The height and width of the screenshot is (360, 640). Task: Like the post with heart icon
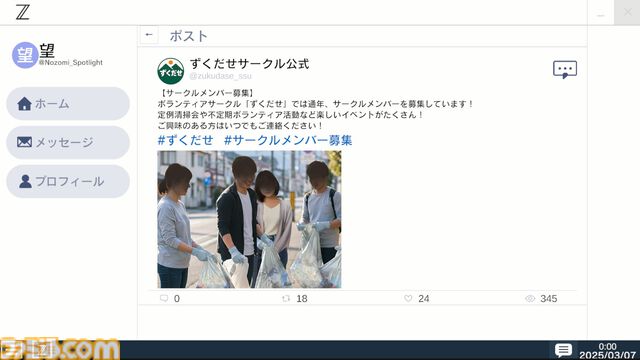tap(408, 298)
